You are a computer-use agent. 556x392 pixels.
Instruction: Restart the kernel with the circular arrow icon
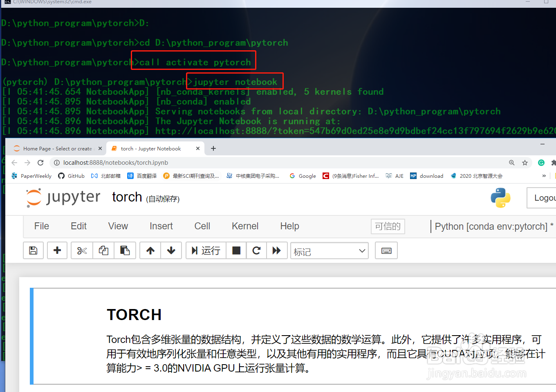(x=256, y=251)
